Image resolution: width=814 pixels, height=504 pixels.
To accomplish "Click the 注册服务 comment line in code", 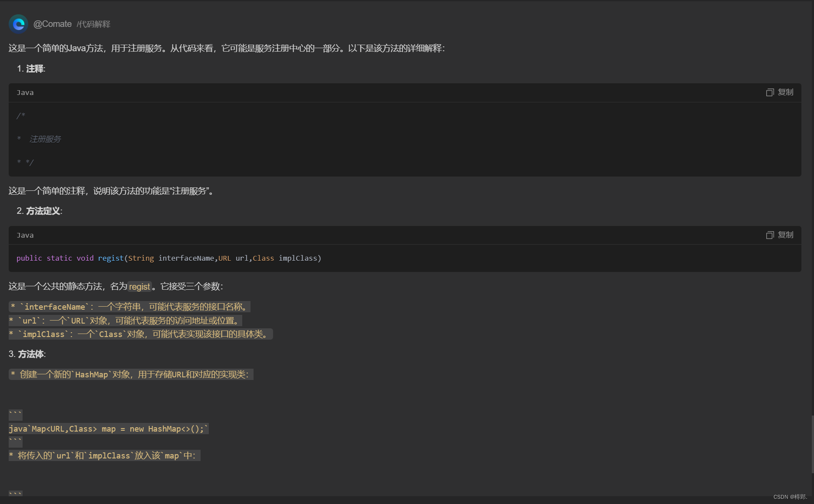I will point(39,139).
